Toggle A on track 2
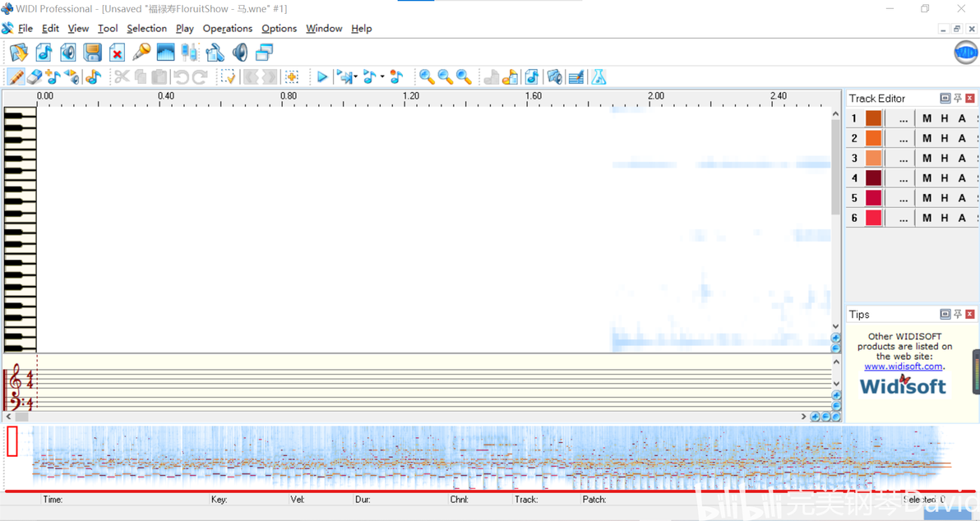This screenshot has width=980, height=521. (x=962, y=138)
